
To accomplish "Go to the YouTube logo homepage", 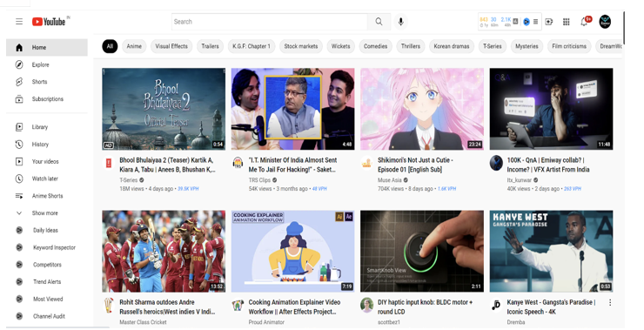I will [50, 22].
